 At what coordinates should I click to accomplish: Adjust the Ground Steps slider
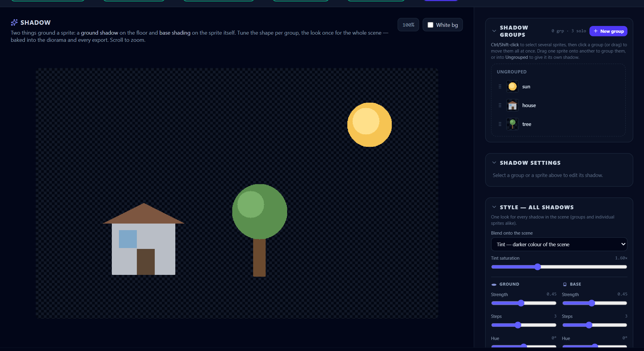point(524,325)
